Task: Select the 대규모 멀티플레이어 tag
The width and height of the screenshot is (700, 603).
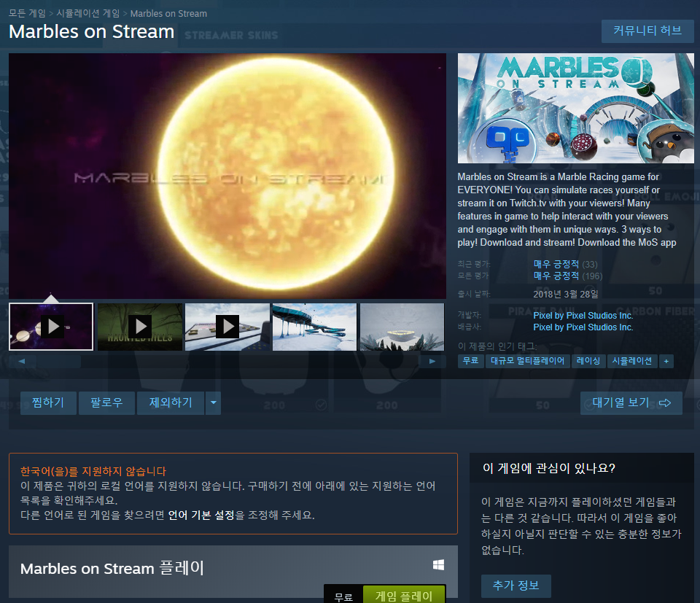Action: tap(528, 361)
